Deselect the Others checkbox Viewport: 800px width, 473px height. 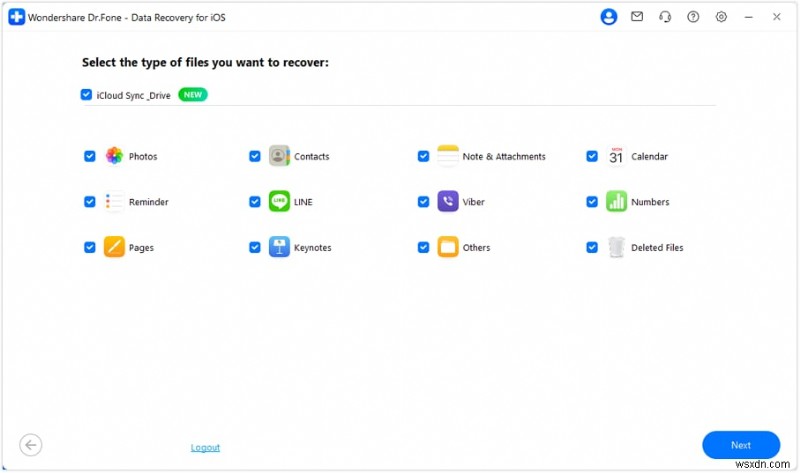pyautogui.click(x=423, y=247)
